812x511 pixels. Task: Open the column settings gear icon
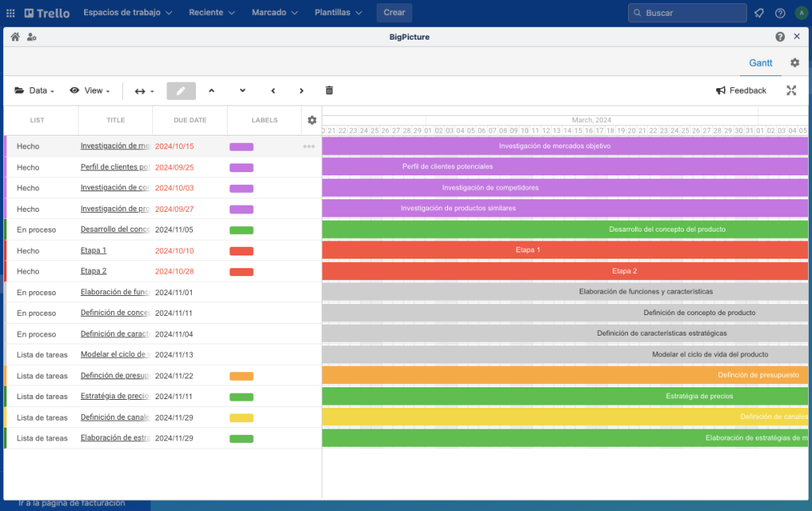coord(312,120)
